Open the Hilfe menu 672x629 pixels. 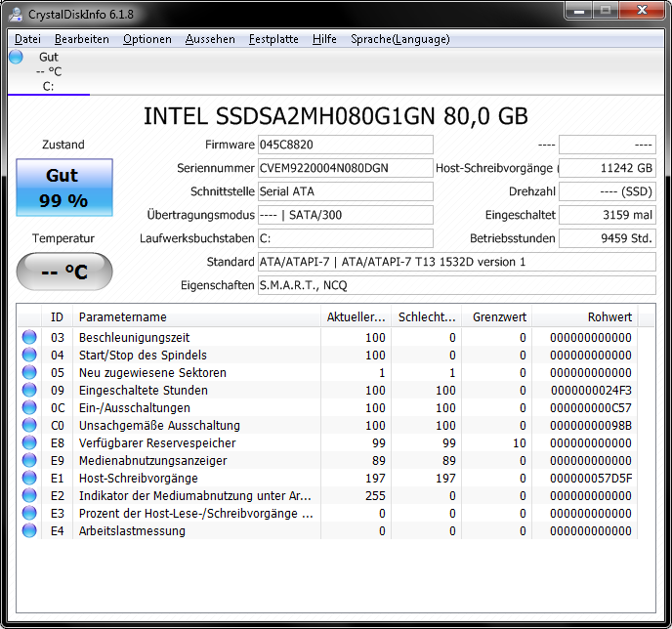[324, 39]
